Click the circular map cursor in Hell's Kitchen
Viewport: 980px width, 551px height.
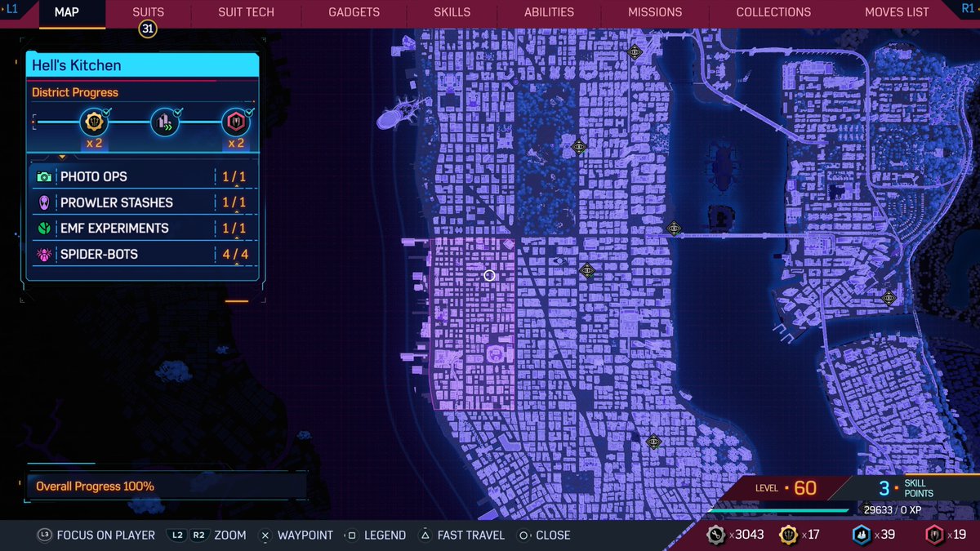point(489,275)
